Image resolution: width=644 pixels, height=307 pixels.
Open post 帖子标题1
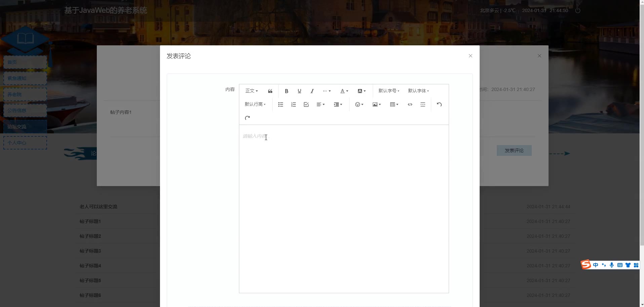pyautogui.click(x=90, y=221)
